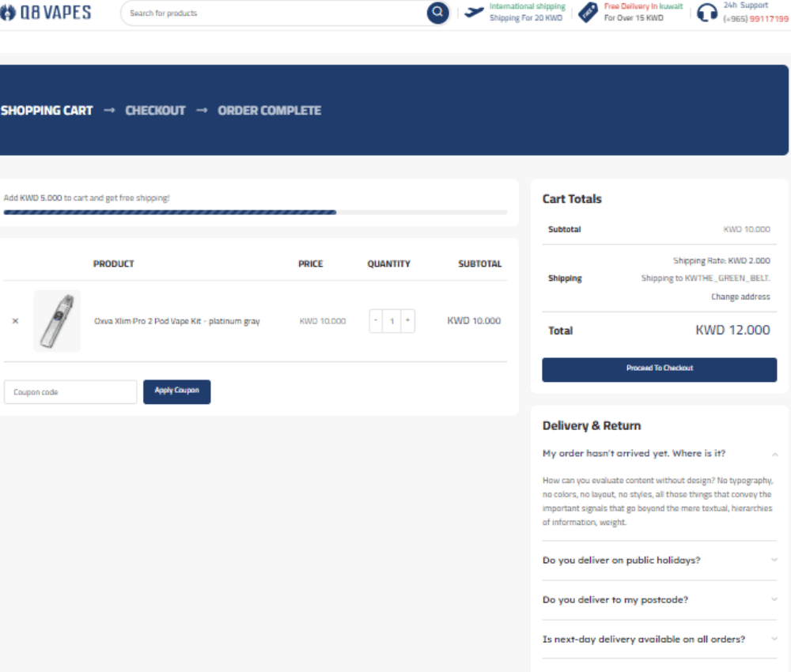Click the Change address link
791x672 pixels.
click(740, 296)
